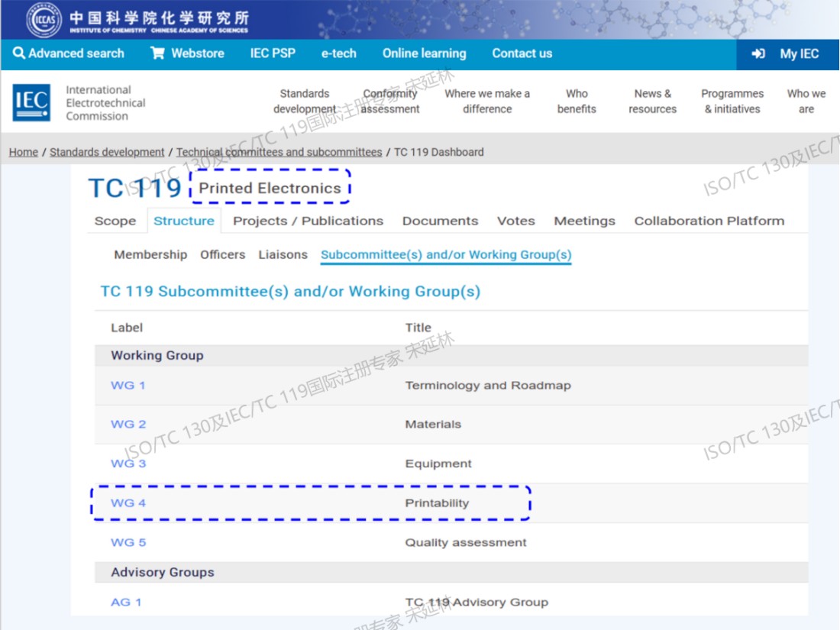The height and width of the screenshot is (630, 840).
Task: Open Who we are menu
Action: [806, 102]
